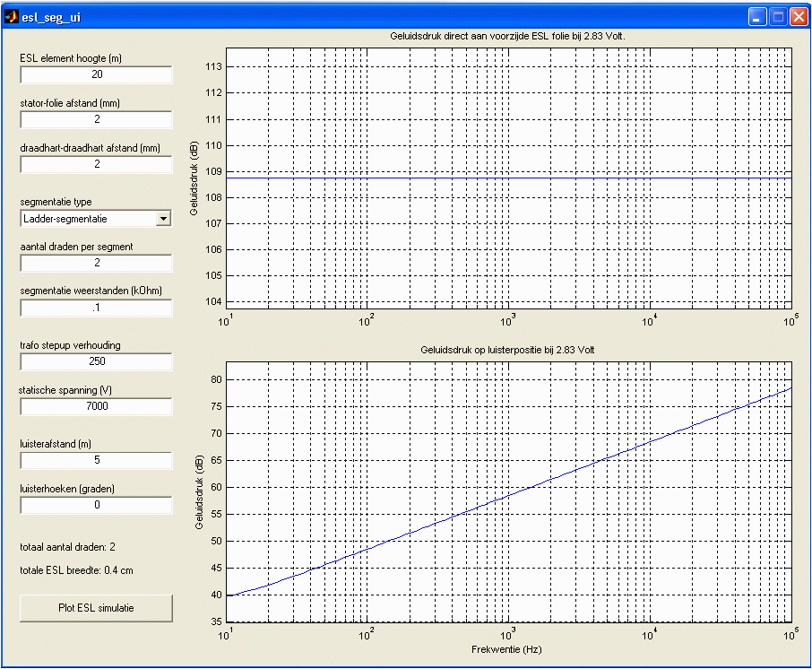Minimize the esl_seg_ui window
Viewport: 812px width, 669px height.
(757, 17)
